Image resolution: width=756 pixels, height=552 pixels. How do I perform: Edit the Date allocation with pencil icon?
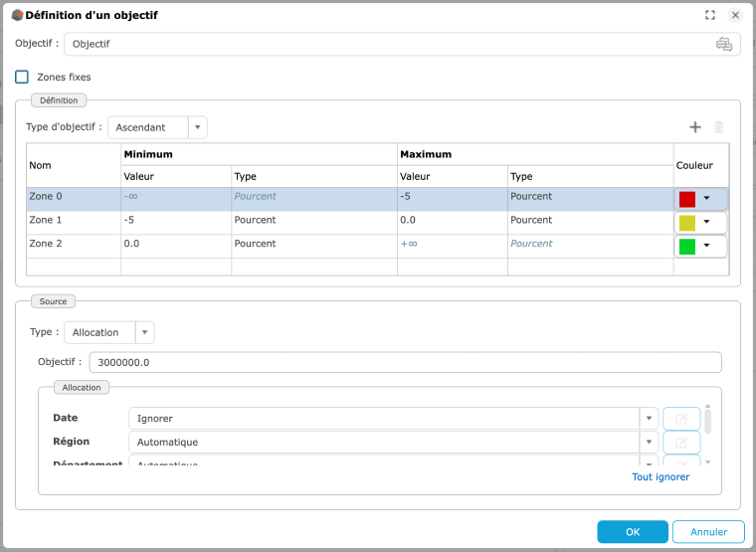tap(681, 419)
